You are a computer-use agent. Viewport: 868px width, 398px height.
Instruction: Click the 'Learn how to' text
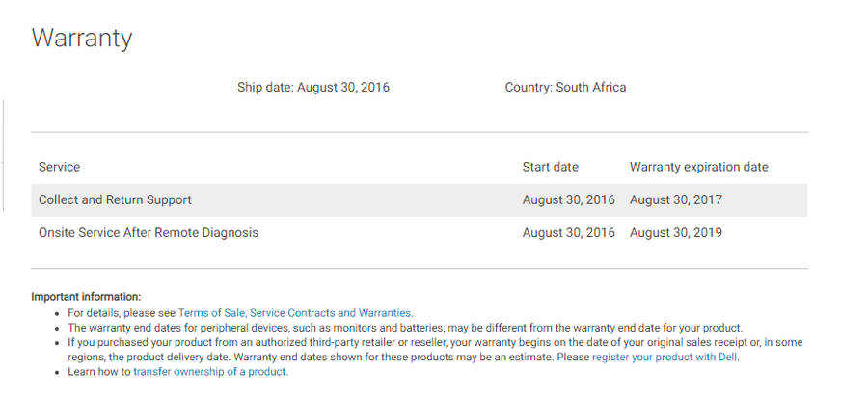99,371
